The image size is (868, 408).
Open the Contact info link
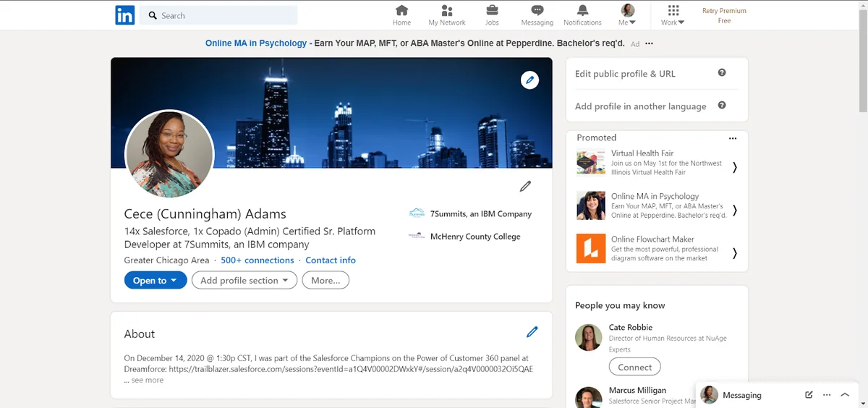coord(331,260)
